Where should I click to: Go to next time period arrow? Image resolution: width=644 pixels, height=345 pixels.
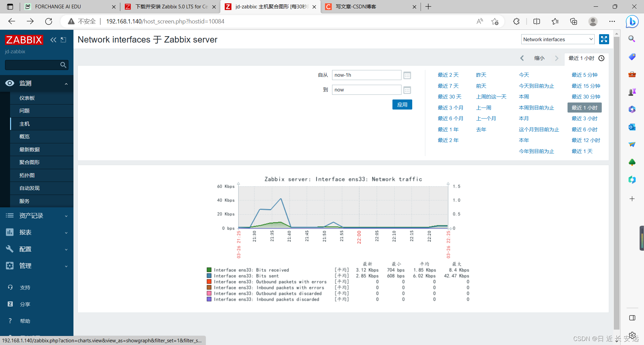tap(557, 58)
